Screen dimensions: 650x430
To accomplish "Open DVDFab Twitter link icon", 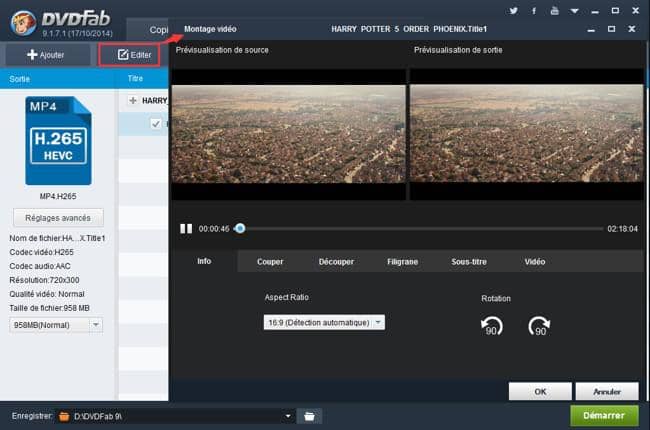I will [513, 11].
